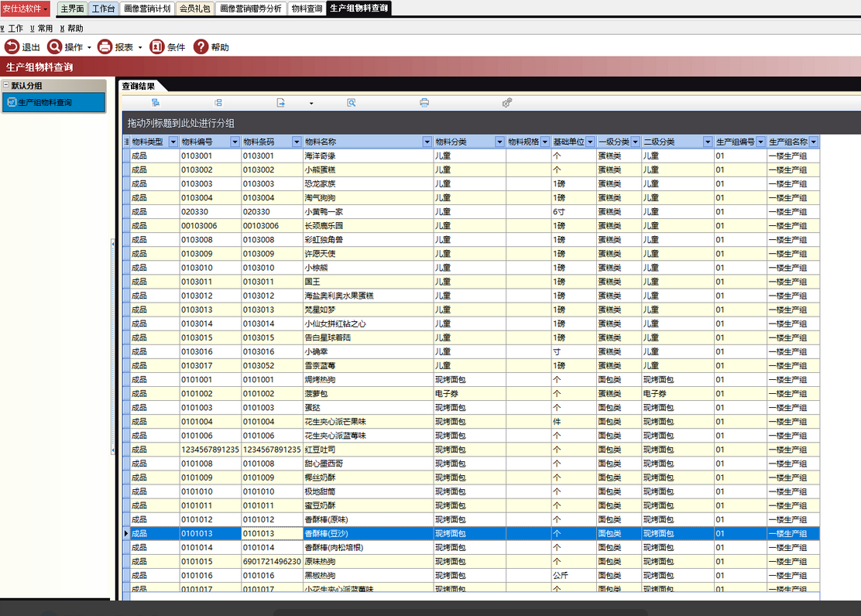861x616 pixels.
Task: Select the 小熊蛋糕 name cell
Action: click(368, 169)
